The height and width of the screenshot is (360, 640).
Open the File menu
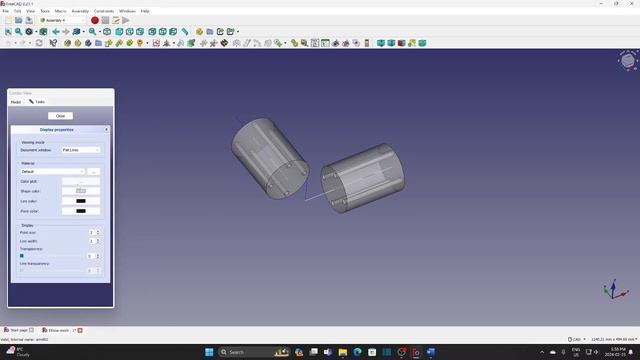(6, 11)
